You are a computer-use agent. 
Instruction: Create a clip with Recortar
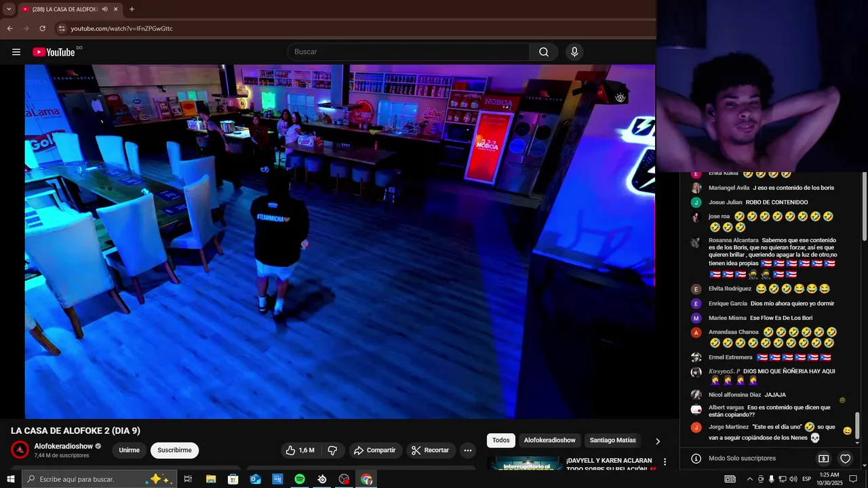coord(430,450)
